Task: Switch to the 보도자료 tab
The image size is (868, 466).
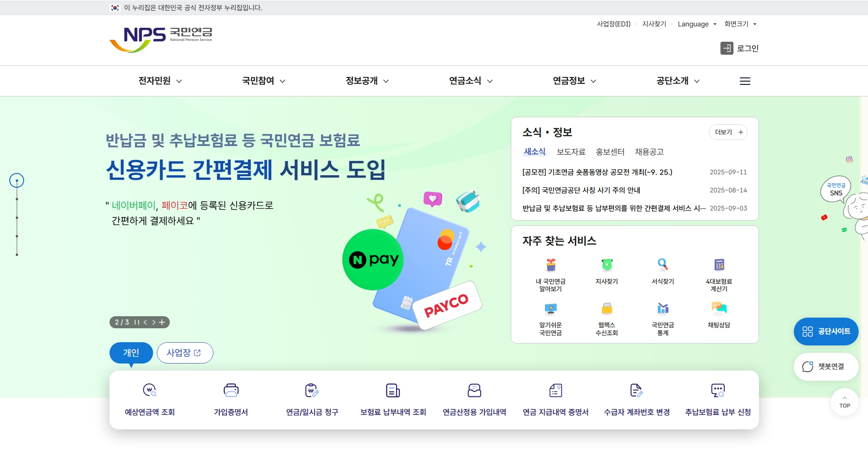Action: pyautogui.click(x=571, y=152)
